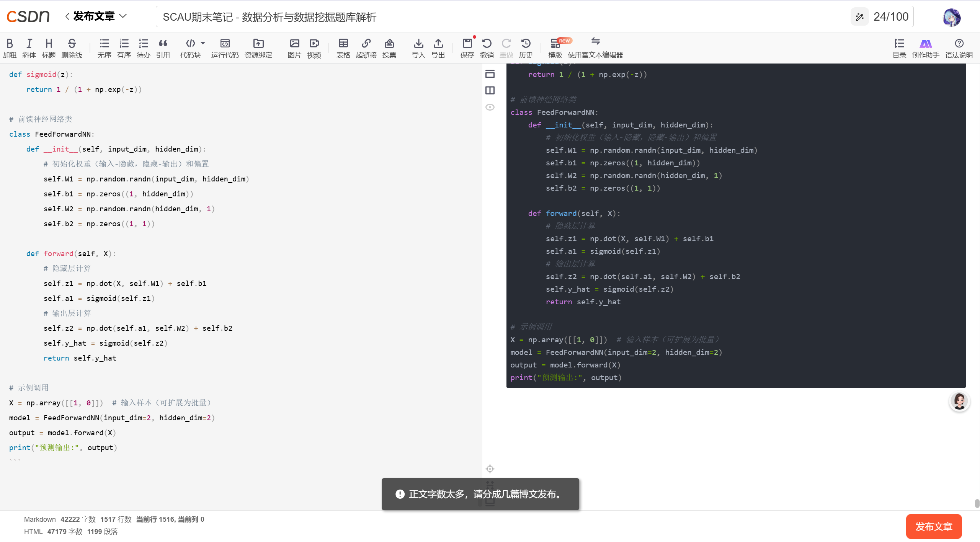Insert a code block (代码块)

[x=191, y=48]
